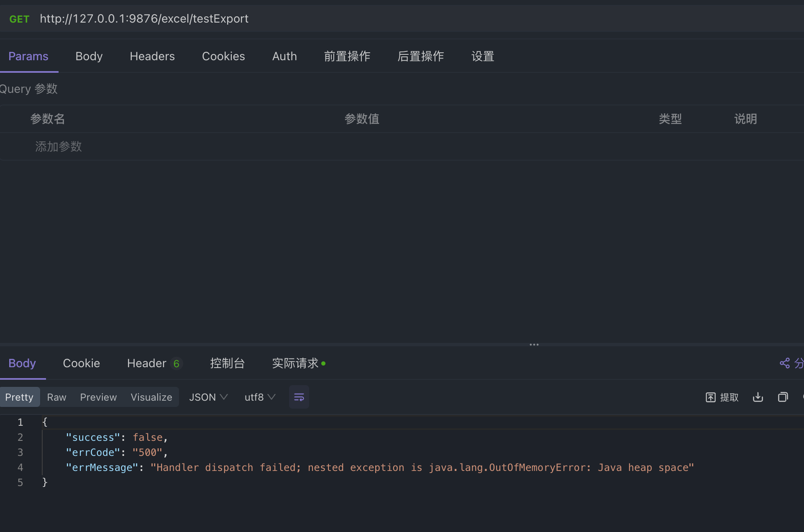Open the 后置操作 tab

[421, 56]
